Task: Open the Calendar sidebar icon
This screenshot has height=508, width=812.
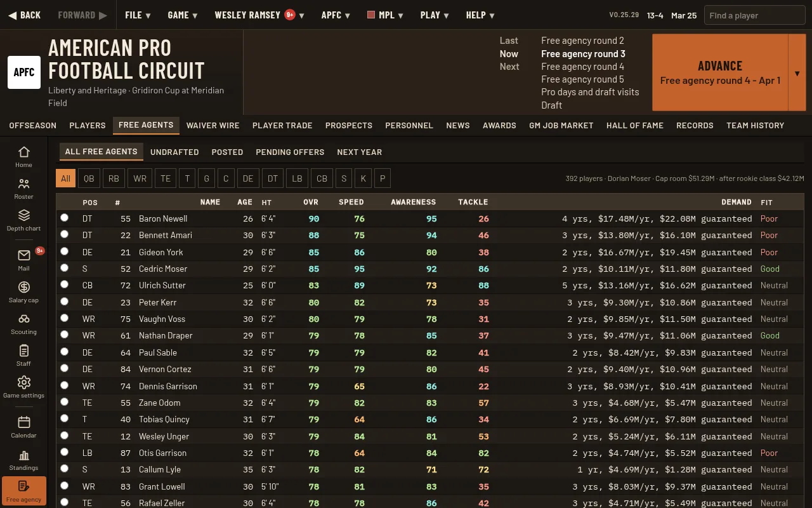Action: click(x=23, y=427)
